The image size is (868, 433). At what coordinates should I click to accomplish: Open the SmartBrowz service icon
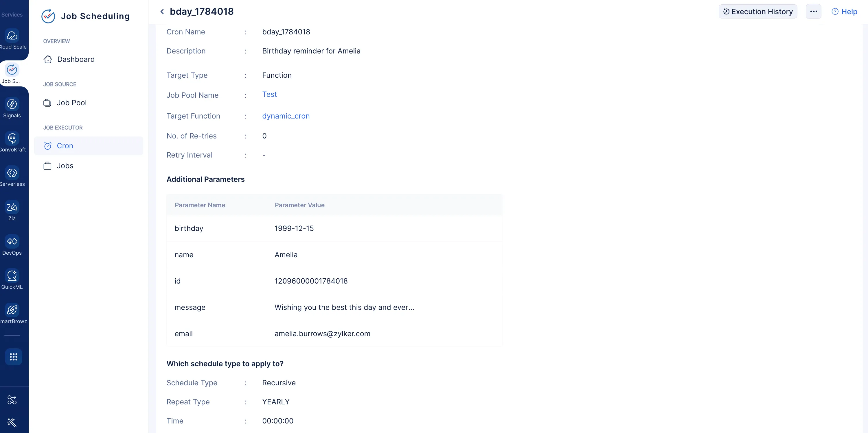12,310
